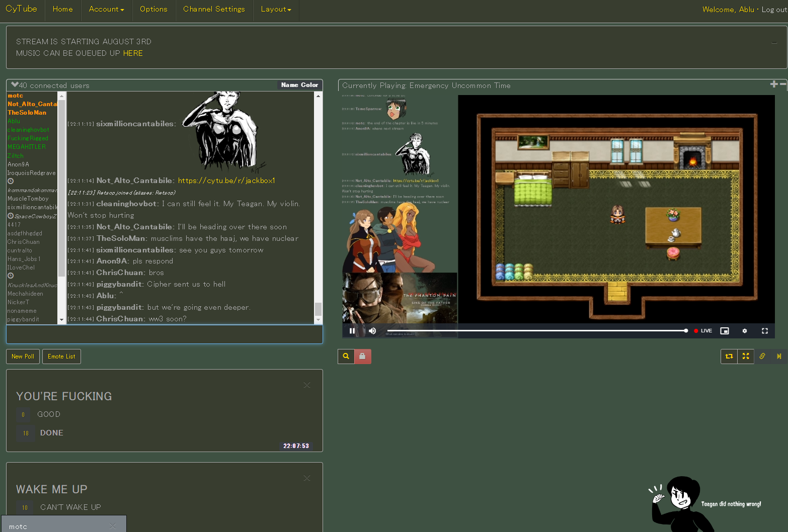Open the media search button
Viewport: 788px width, 532px height.
[x=346, y=357]
